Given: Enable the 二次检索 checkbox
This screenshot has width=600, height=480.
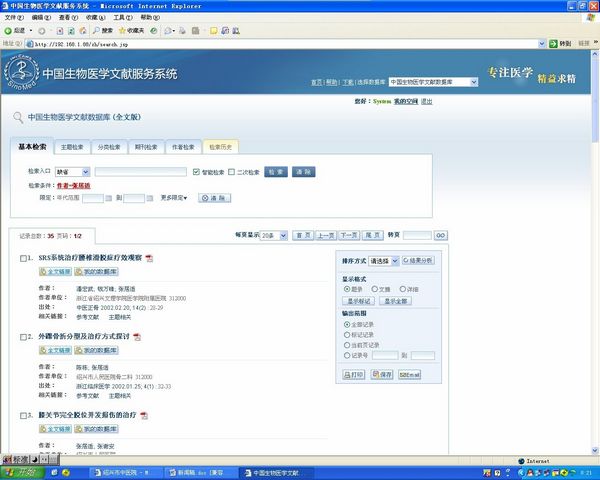Looking at the screenshot, I should point(231,172).
